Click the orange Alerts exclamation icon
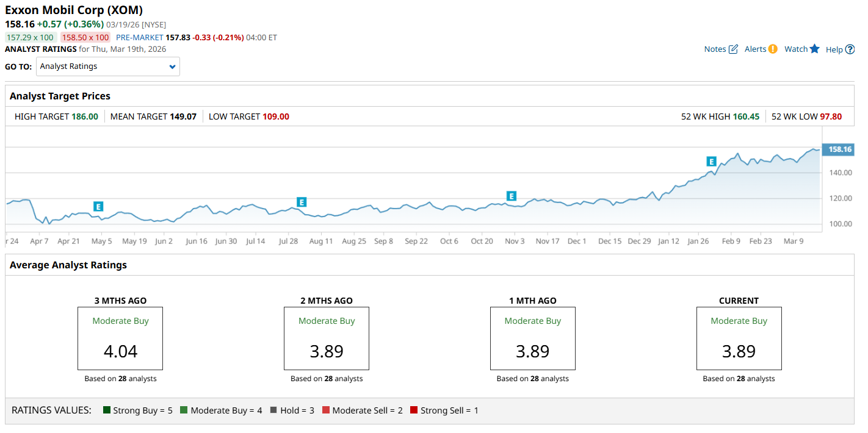The width and height of the screenshot is (868, 433). (773, 49)
